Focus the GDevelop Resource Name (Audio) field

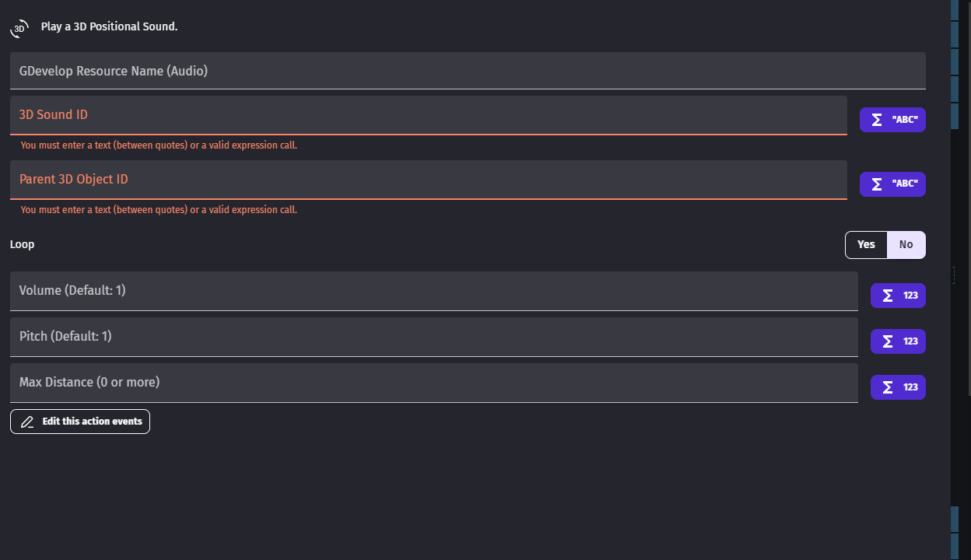click(467, 71)
